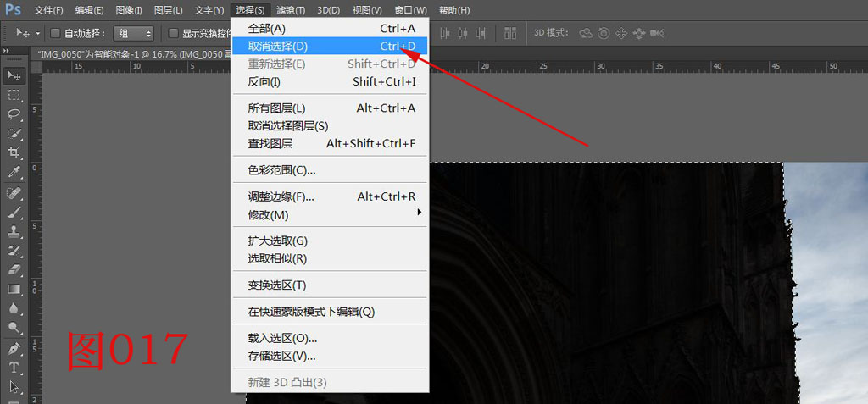Open the 3D(D) menu
The height and width of the screenshot is (404, 868).
(329, 10)
